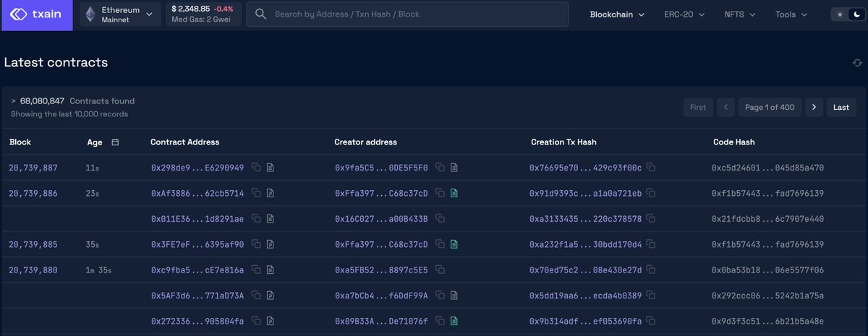The width and height of the screenshot is (868, 336).
Task: Copy tx hash 0x91d9393c...a1a0a721eb
Action: pyautogui.click(x=651, y=193)
